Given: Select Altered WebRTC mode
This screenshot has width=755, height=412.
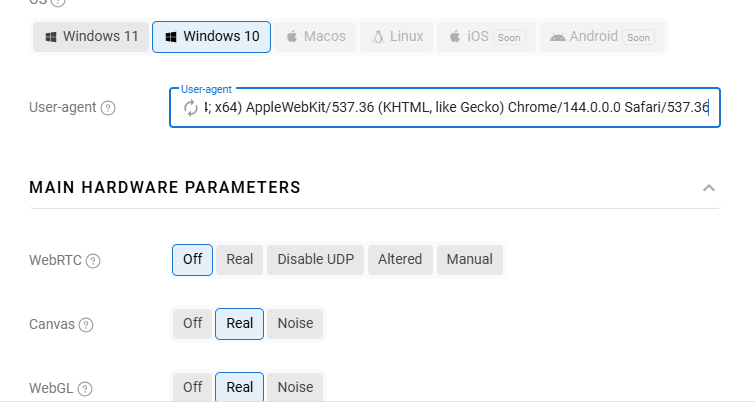Looking at the screenshot, I should click(x=400, y=260).
